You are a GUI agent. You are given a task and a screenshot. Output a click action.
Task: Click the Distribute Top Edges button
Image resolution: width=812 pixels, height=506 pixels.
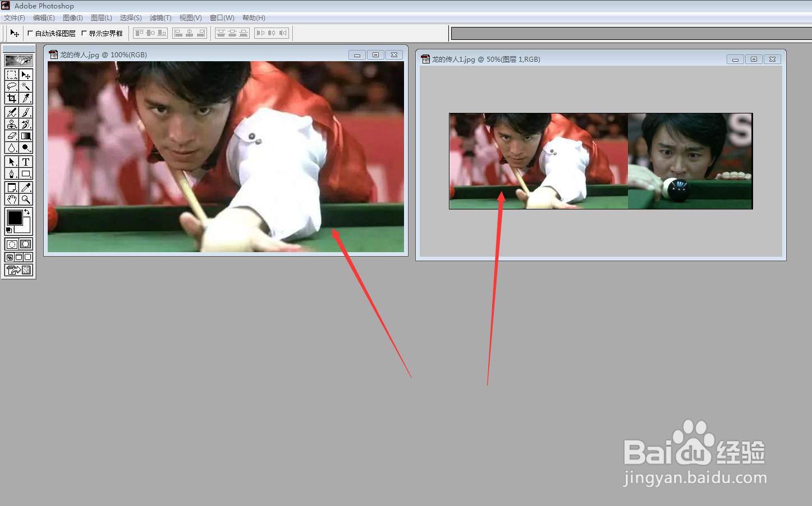tap(221, 33)
